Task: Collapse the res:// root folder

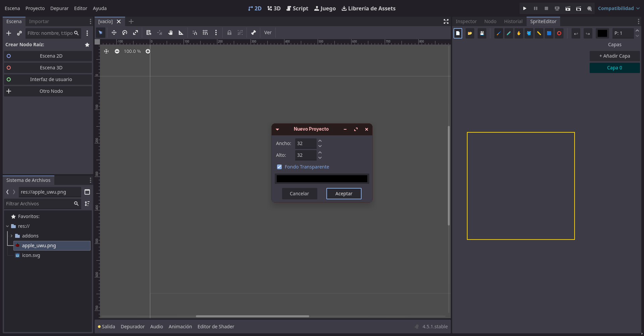Action: tap(7, 226)
